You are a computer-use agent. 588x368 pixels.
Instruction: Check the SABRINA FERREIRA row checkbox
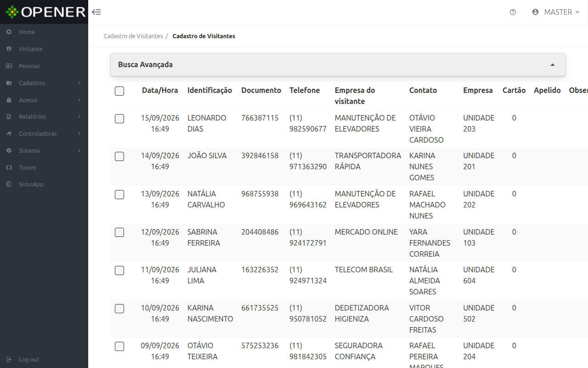click(119, 232)
